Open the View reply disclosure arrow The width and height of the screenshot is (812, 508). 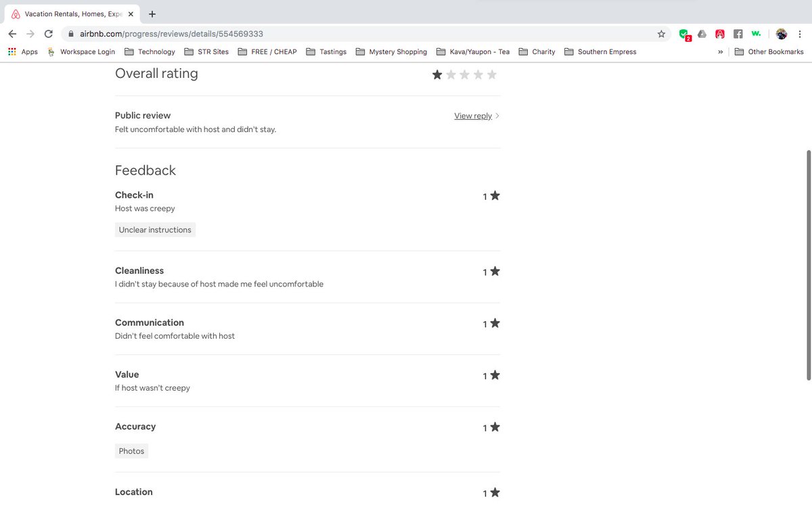[x=497, y=116]
